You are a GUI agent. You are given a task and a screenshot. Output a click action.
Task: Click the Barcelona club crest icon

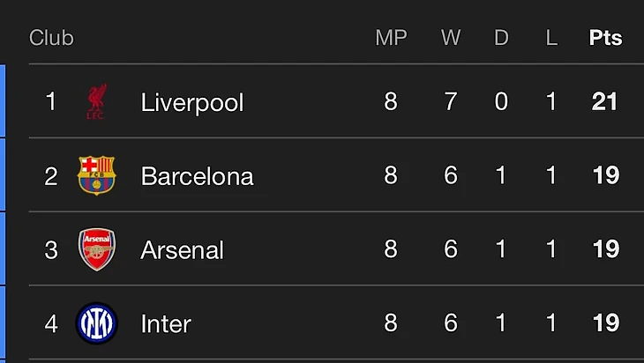(x=95, y=176)
